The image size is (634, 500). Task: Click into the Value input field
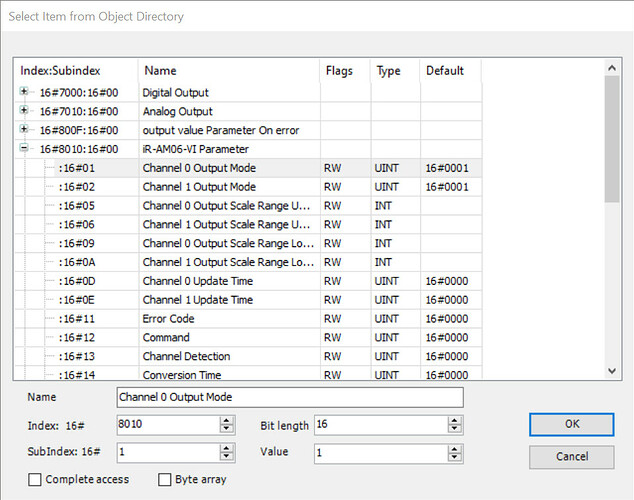click(381, 452)
